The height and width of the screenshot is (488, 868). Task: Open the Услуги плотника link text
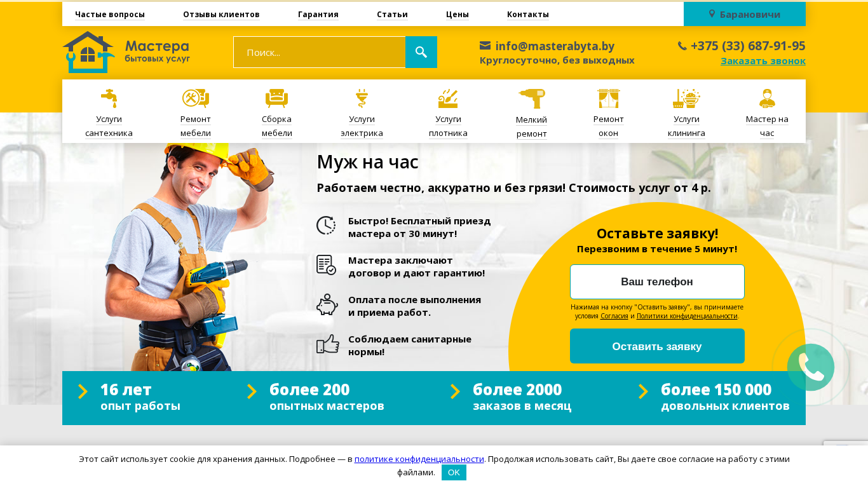(x=448, y=126)
